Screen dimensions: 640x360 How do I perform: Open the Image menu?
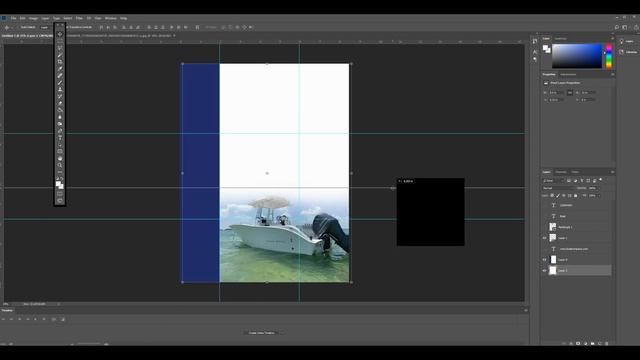(x=33, y=18)
